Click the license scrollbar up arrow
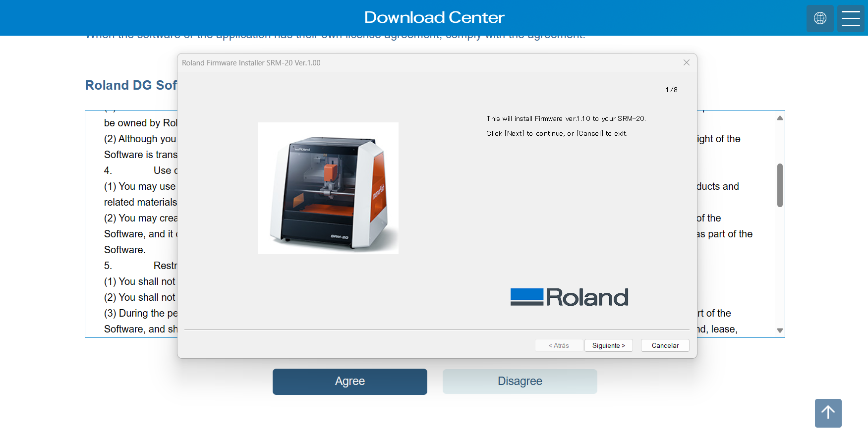 780,118
